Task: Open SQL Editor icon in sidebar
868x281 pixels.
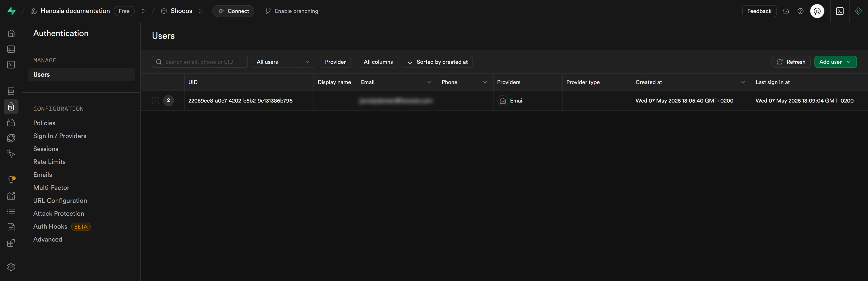Action: 11,65
